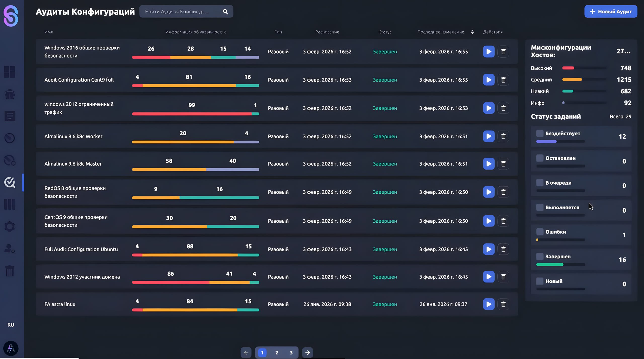Enable the Ошибки status filter checkbox
The image size is (644, 359).
coord(540,232)
